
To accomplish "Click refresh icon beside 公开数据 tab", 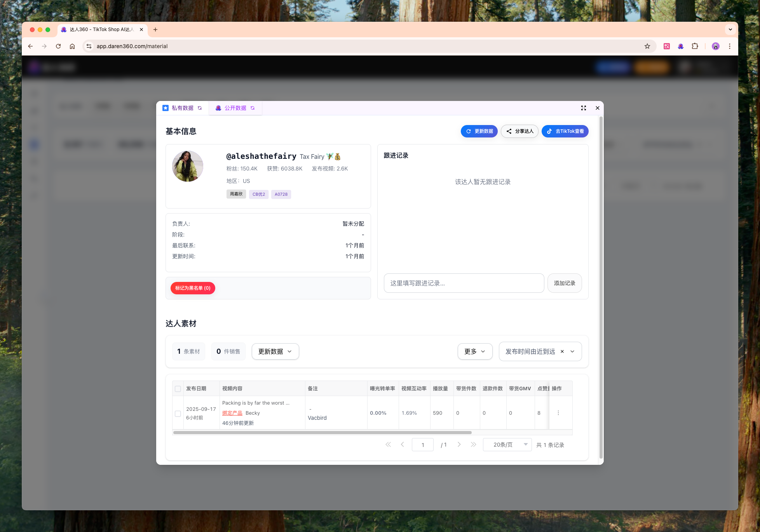I will 253,108.
